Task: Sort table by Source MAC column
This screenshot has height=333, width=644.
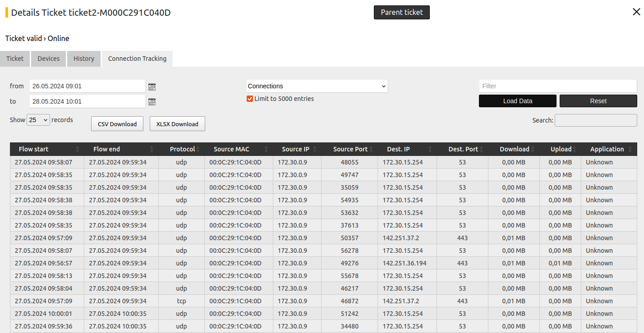Action: point(239,149)
